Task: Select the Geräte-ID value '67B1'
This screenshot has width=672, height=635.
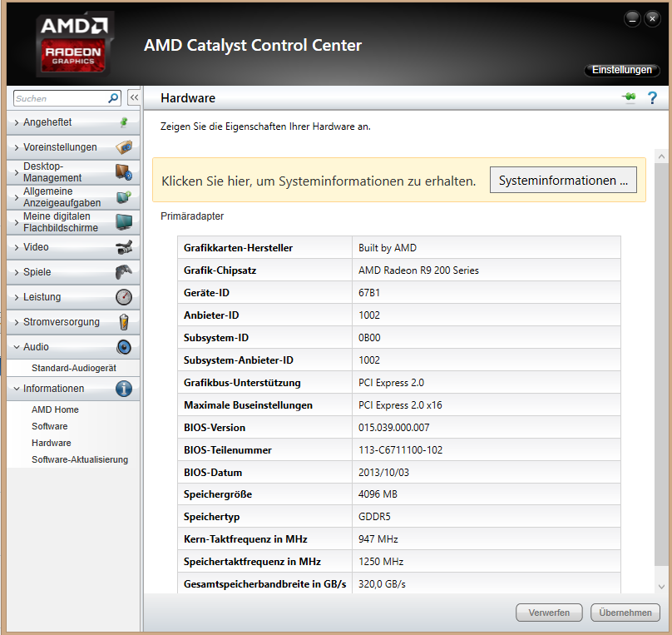Action: [x=369, y=293]
